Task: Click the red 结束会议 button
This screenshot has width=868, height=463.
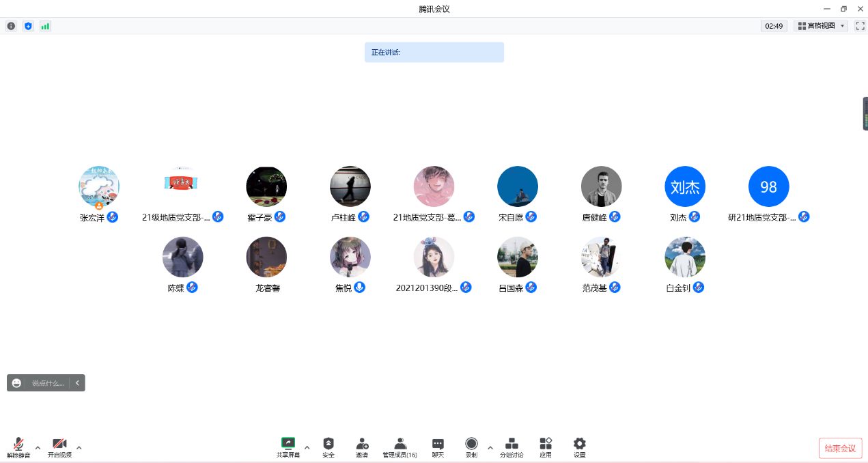Action: point(840,448)
